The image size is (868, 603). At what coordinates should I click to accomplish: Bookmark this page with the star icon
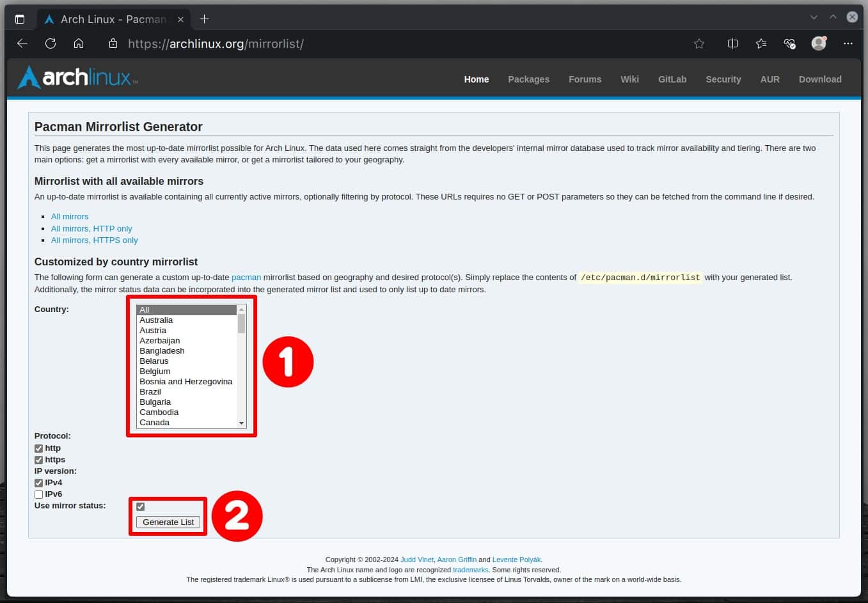pyautogui.click(x=698, y=43)
